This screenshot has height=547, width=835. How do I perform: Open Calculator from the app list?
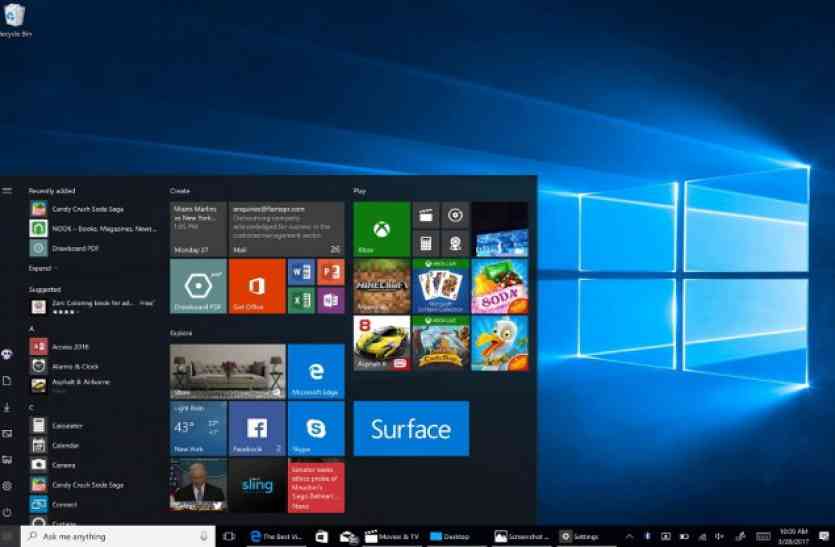(93, 426)
